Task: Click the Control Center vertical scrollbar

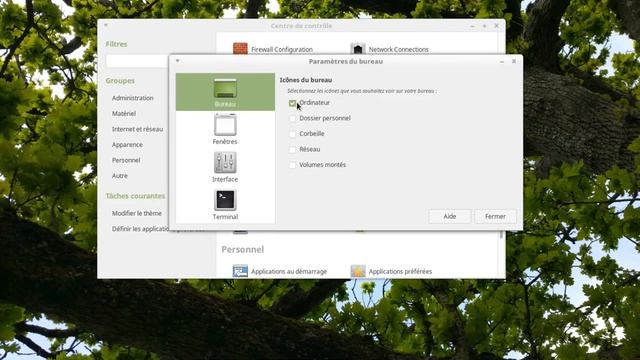Action: [x=502, y=234]
